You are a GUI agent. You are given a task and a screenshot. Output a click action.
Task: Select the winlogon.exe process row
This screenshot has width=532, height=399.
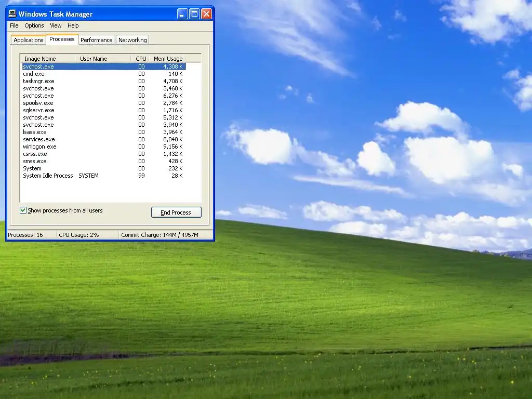click(x=104, y=147)
